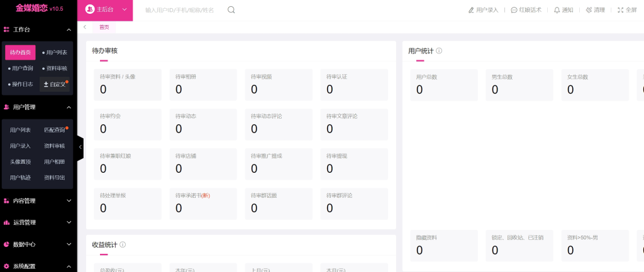Click 清理 cache cleanup icon
This screenshot has width=644, height=272.
[x=589, y=10]
